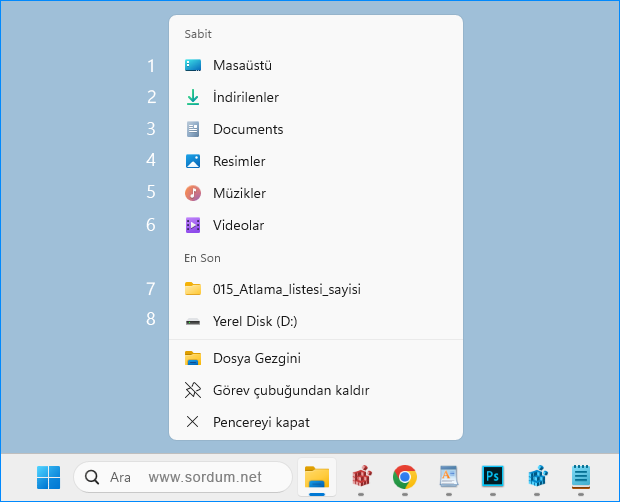Open İndirilenler pinned folder
Viewport: 620px width, 502px height.
pos(316,97)
